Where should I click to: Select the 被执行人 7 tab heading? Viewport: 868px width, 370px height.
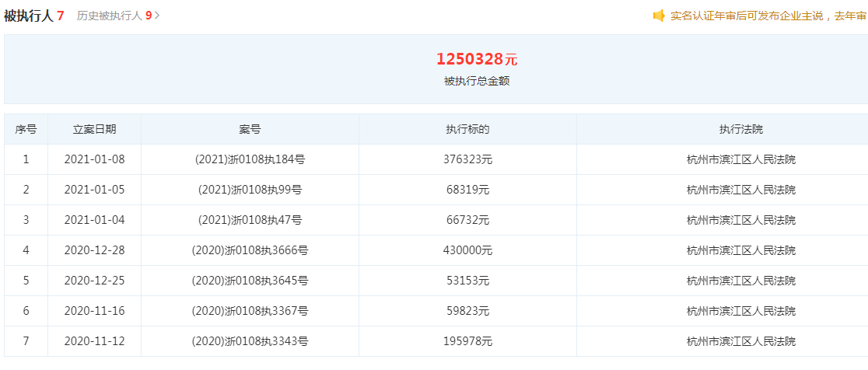[33, 16]
